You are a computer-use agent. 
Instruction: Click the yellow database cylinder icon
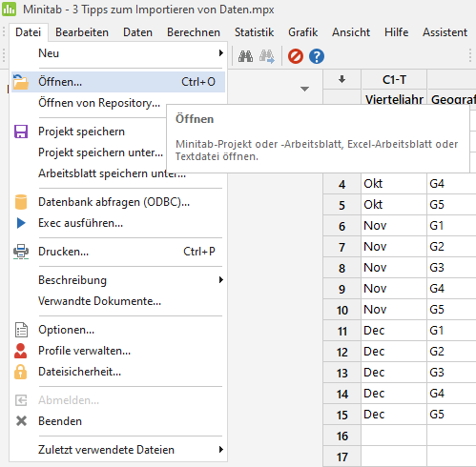click(x=21, y=202)
